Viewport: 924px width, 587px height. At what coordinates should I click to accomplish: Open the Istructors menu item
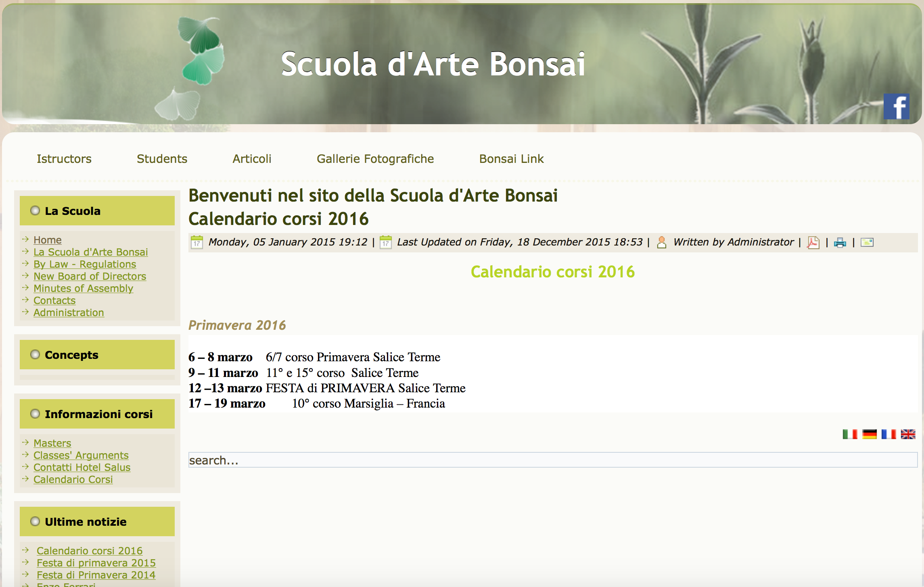[x=64, y=159]
